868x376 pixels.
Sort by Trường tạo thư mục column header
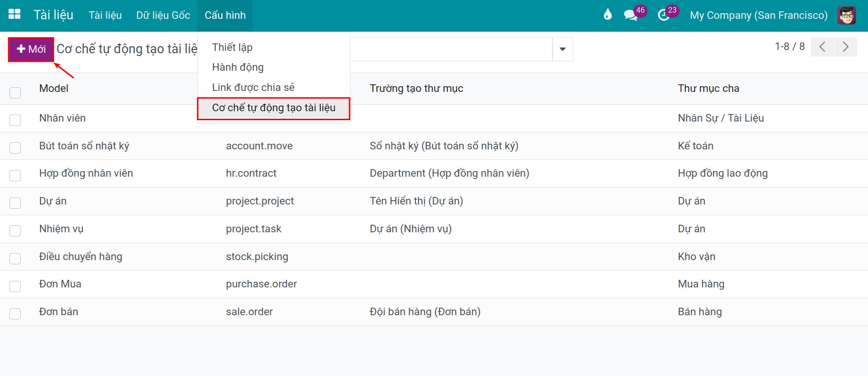[416, 88]
